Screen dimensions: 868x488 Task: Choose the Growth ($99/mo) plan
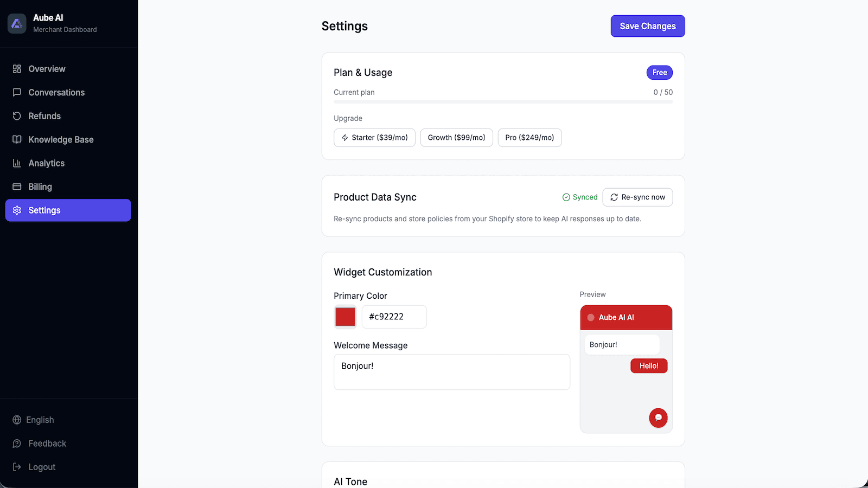[x=456, y=138]
